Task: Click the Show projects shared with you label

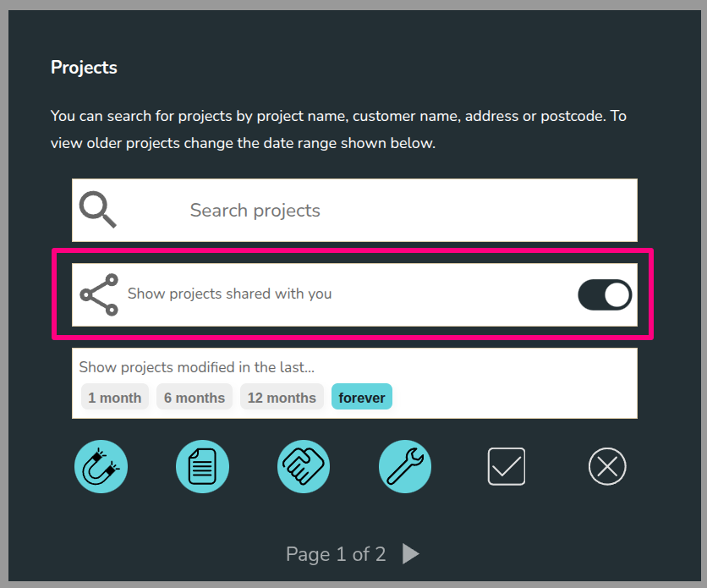Action: [x=229, y=294]
